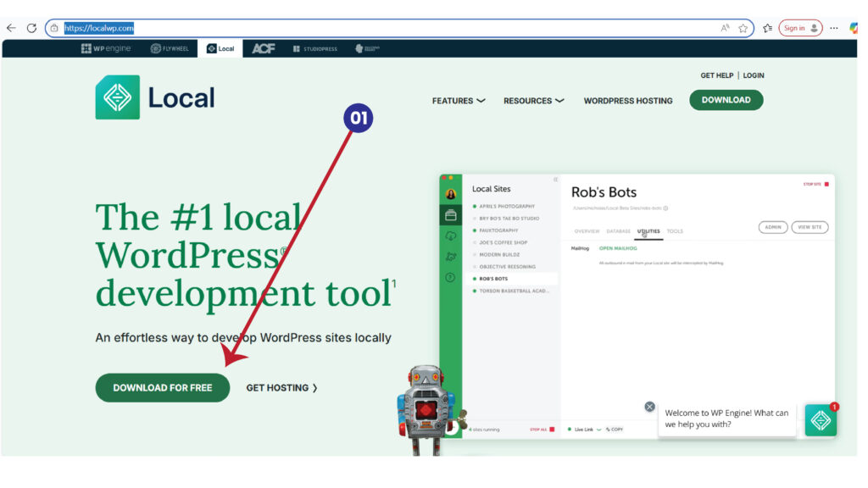Select "Rob's Bots" in Local Sites list
The image size is (868, 488).
[x=511, y=279]
